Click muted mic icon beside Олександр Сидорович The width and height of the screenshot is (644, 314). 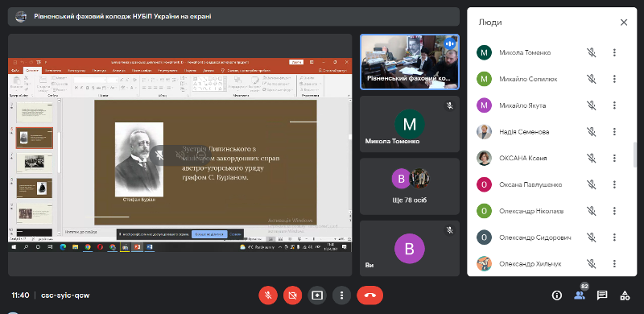coord(591,238)
